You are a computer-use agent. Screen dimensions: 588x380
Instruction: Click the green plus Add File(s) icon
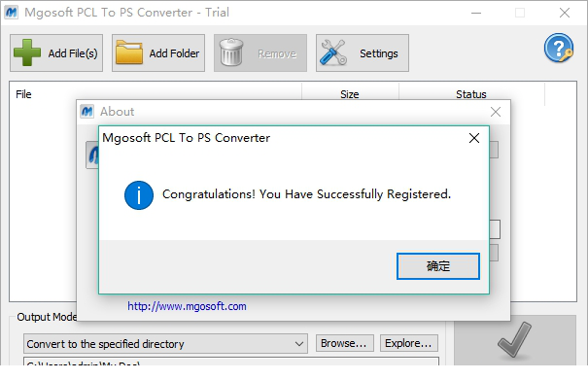tap(27, 52)
